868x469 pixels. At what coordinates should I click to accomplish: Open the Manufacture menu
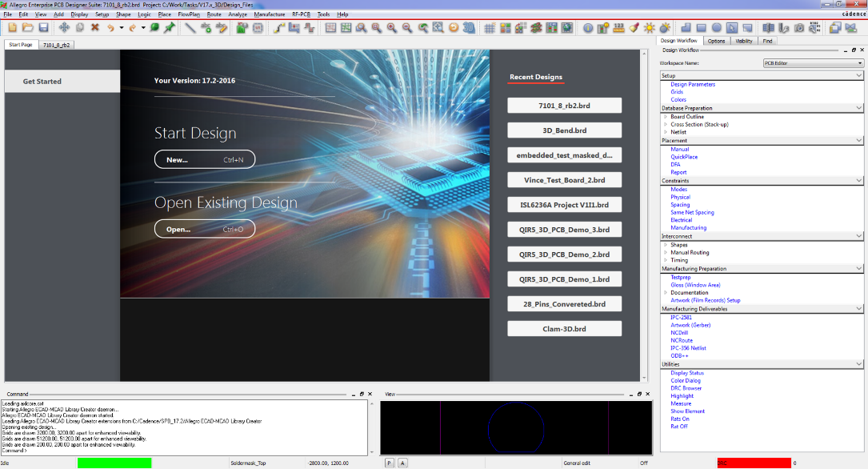(x=270, y=14)
